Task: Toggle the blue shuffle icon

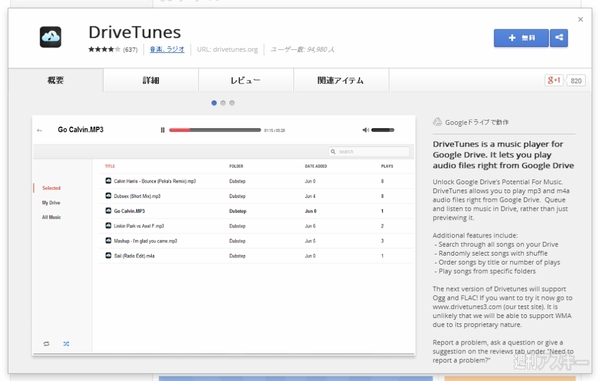Action: coord(66,344)
